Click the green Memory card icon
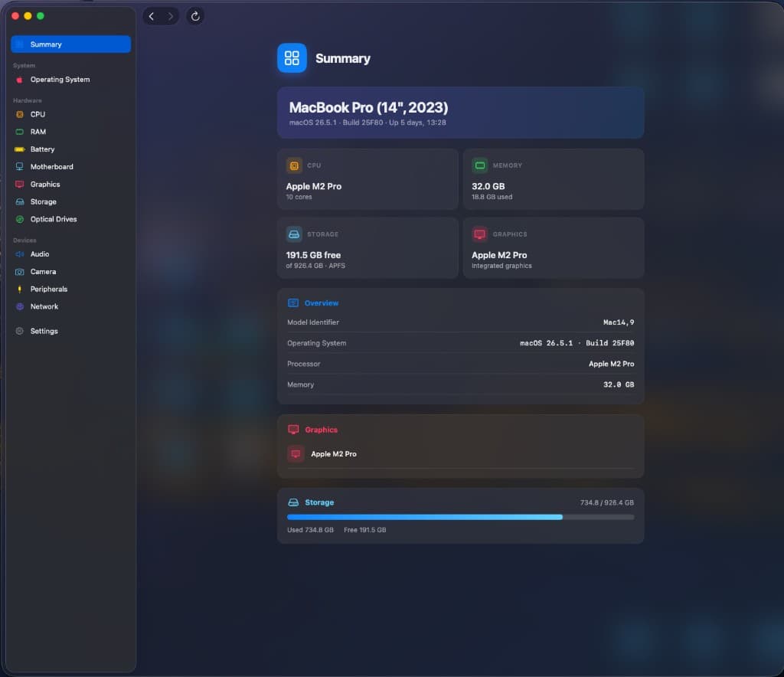 click(479, 165)
